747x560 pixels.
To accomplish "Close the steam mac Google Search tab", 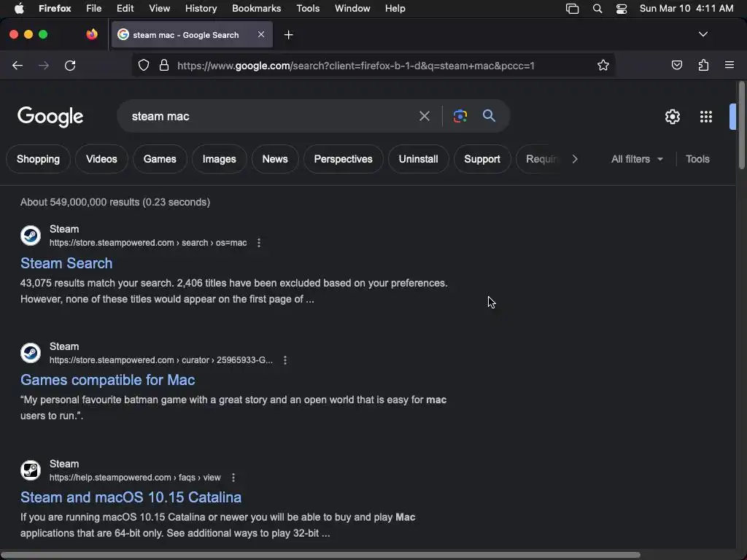I will 261,34.
